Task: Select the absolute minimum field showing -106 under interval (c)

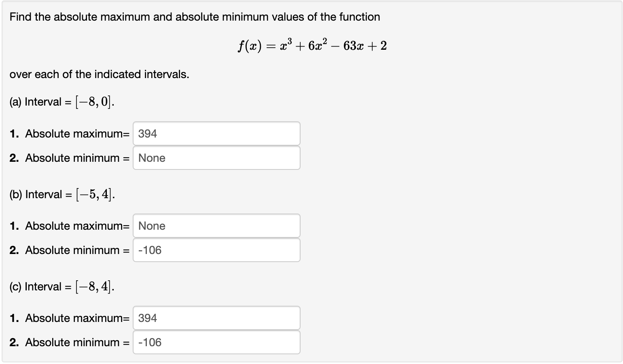Action: 216,342
